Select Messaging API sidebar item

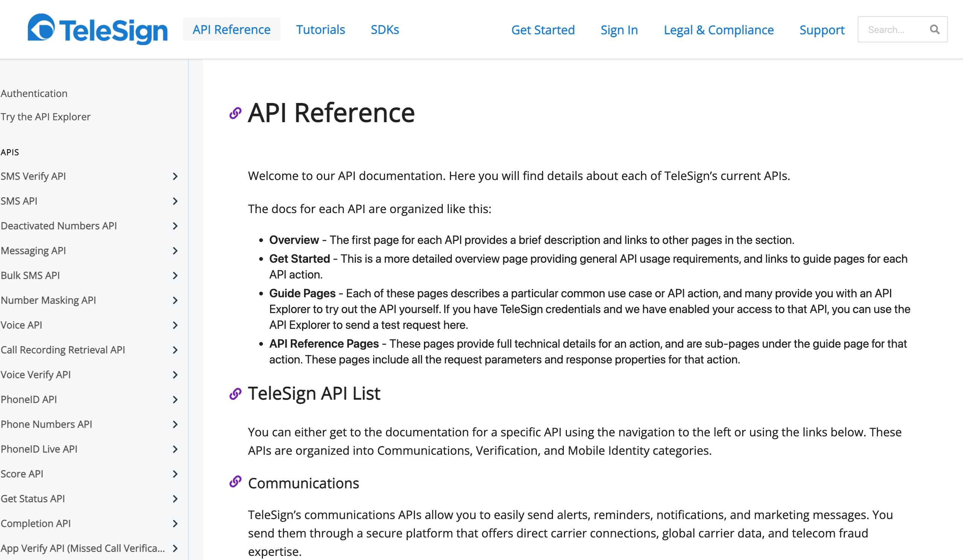[x=33, y=251]
